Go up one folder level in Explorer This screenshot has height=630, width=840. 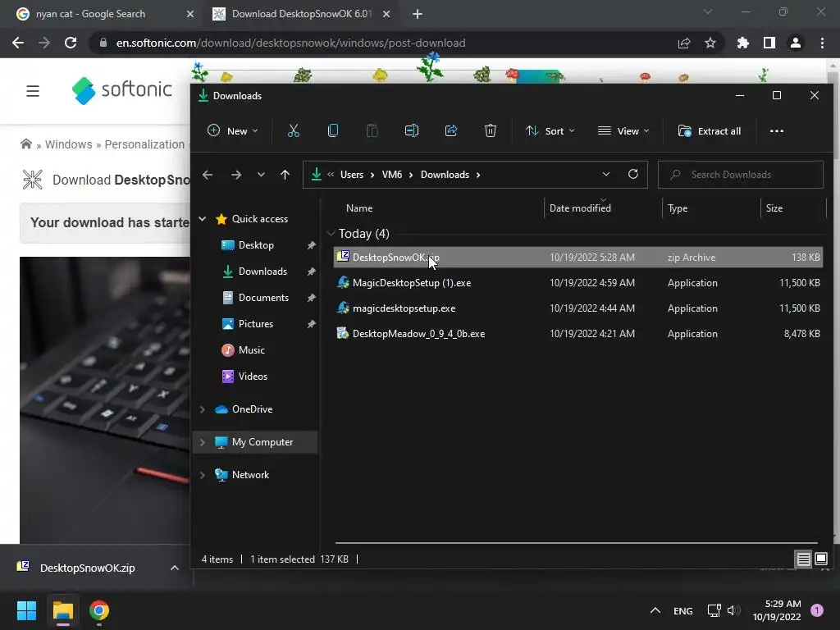pyautogui.click(x=285, y=175)
